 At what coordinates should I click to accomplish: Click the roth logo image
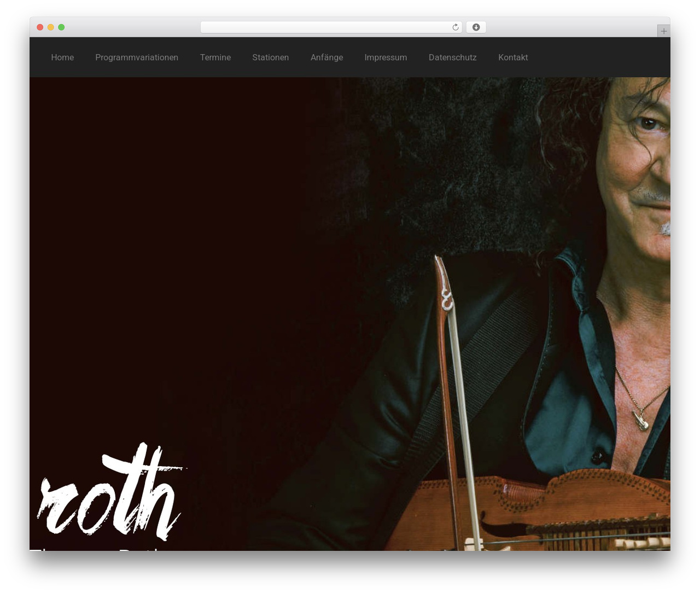click(112, 491)
